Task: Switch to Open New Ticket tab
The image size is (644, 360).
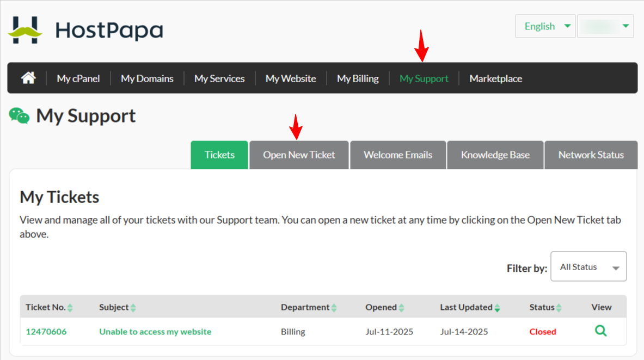Action: pos(299,155)
